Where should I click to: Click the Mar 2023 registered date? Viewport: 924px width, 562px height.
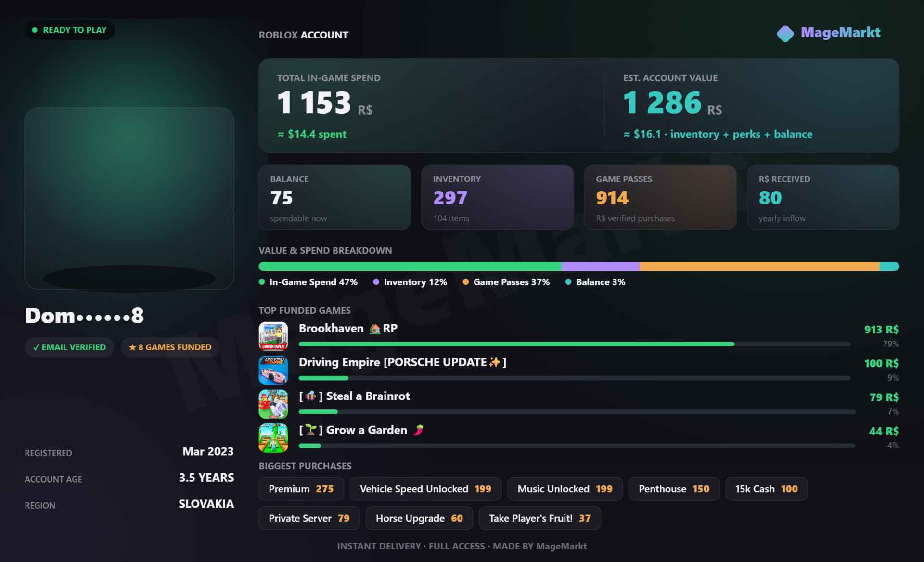(208, 451)
